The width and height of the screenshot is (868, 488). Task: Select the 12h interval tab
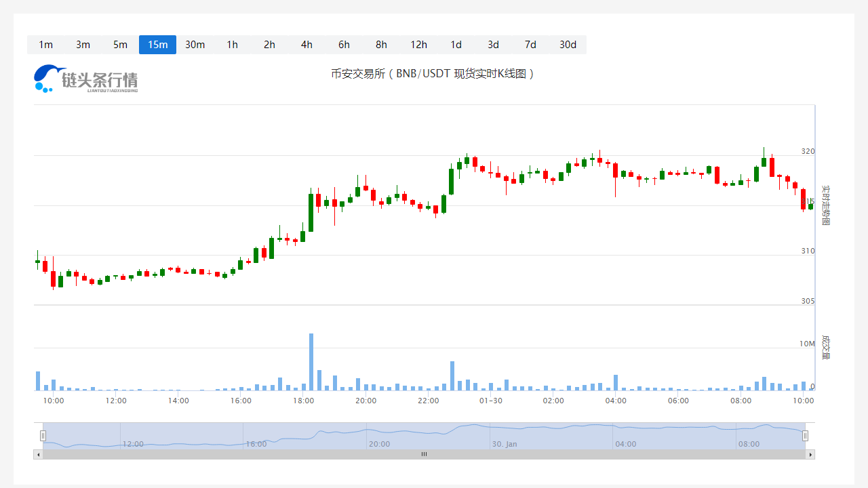(418, 45)
